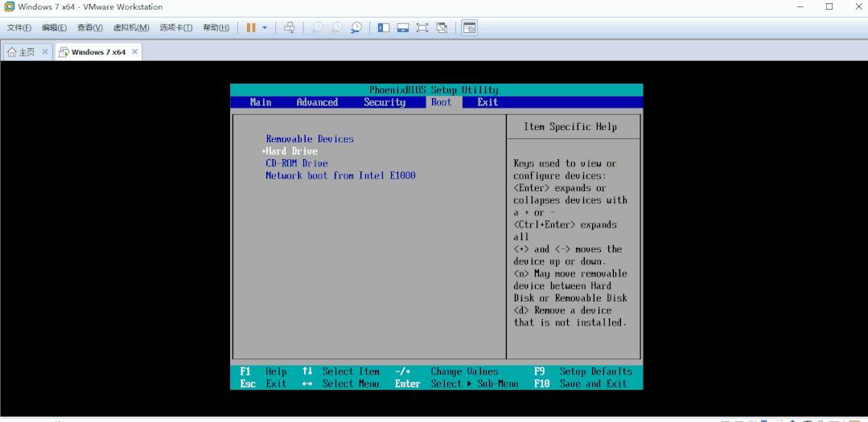Select Removable Devices boot entry
This screenshot has height=422, width=868.
310,139
